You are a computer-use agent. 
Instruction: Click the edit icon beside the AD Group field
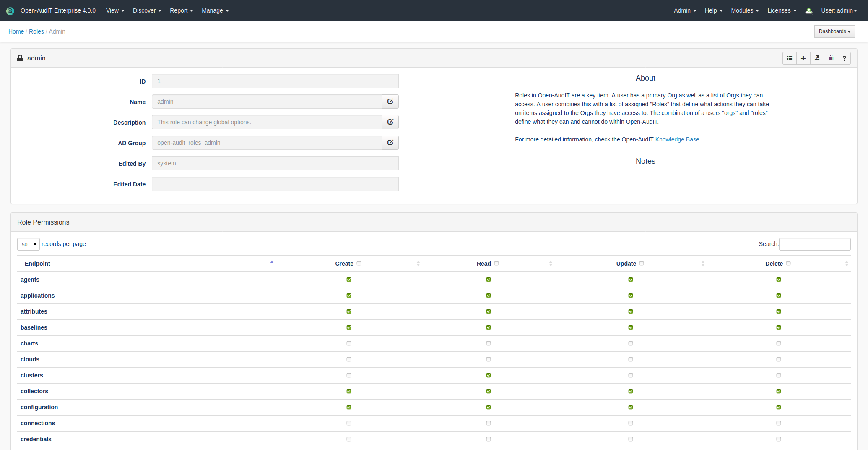coord(390,143)
